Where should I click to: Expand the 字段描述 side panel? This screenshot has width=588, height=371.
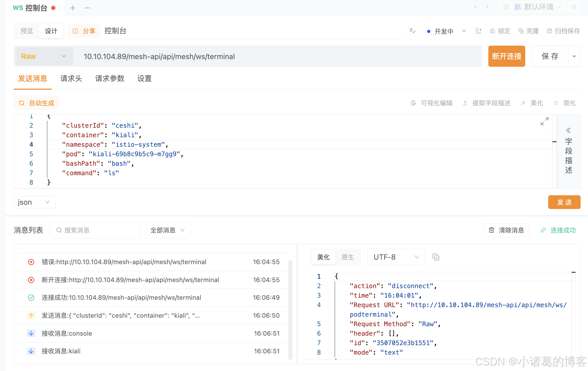tap(568, 130)
